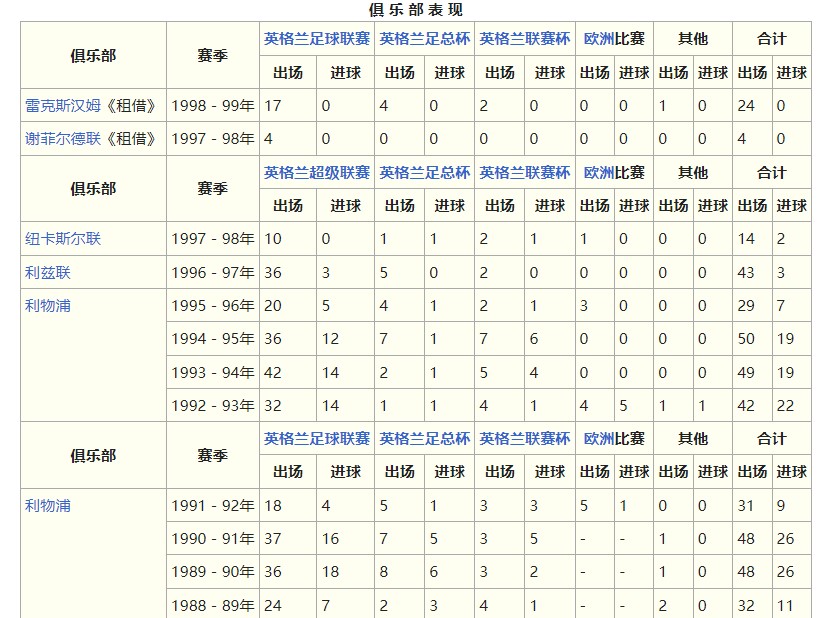Open 英格兰联赛杯 link in the lowest header

pyautogui.click(x=525, y=439)
